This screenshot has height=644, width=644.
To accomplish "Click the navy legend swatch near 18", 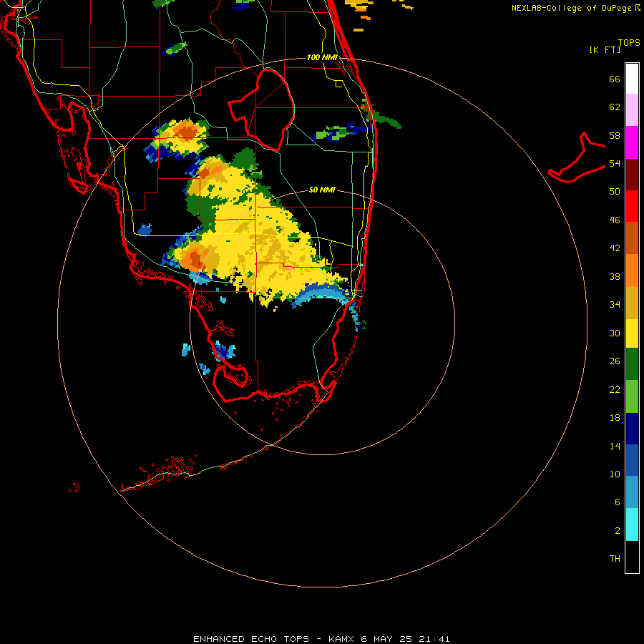I will pyautogui.click(x=632, y=429).
